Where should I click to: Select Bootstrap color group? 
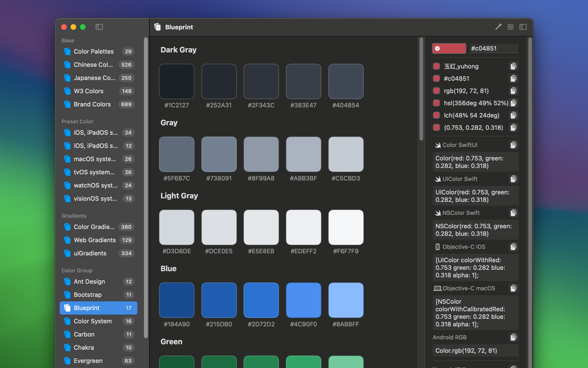coord(98,295)
